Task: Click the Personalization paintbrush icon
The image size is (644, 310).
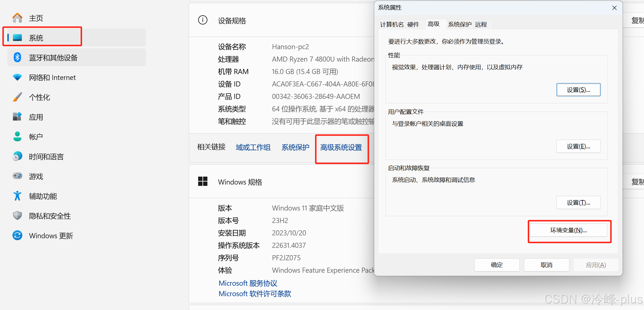Action: pos(18,97)
